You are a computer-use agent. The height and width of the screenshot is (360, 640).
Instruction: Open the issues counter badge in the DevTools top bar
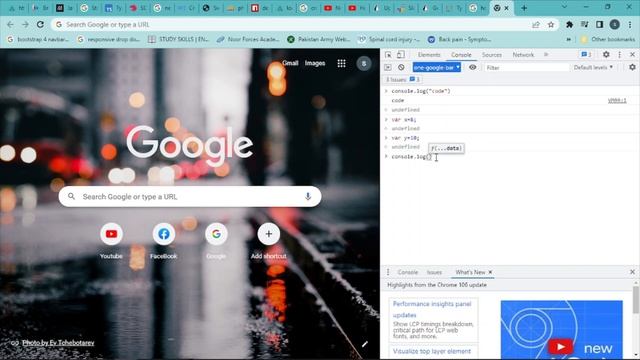coord(586,55)
